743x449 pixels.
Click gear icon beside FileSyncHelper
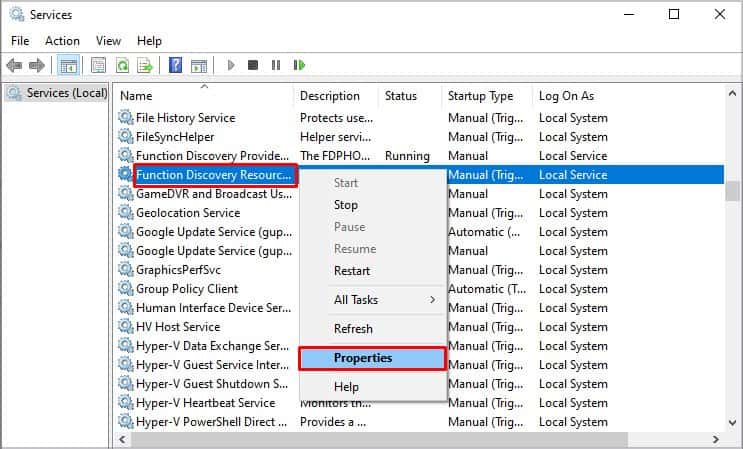(x=126, y=136)
